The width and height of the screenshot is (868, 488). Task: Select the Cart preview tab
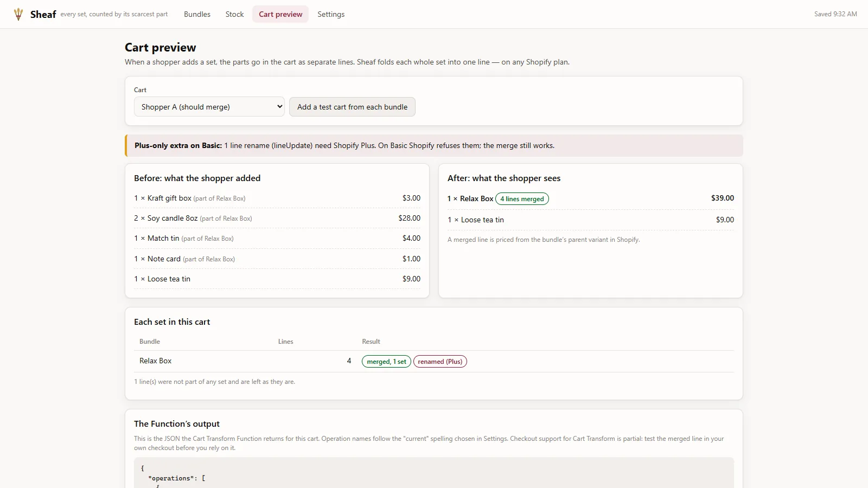click(280, 14)
